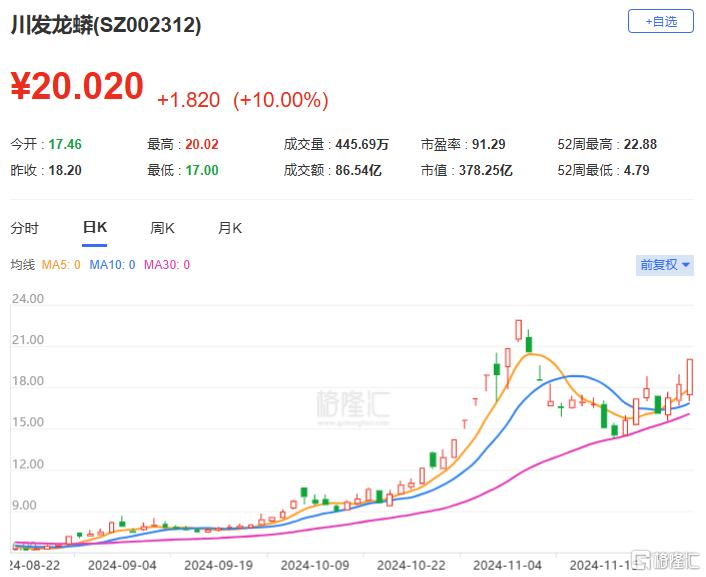Click the turnover value 86.54亿

[358, 171]
